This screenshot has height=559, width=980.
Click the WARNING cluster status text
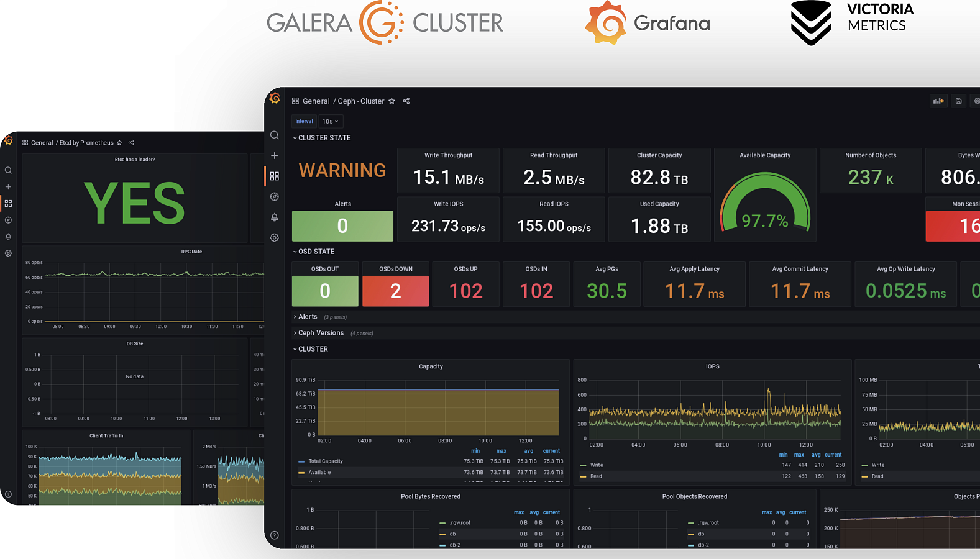(x=342, y=170)
